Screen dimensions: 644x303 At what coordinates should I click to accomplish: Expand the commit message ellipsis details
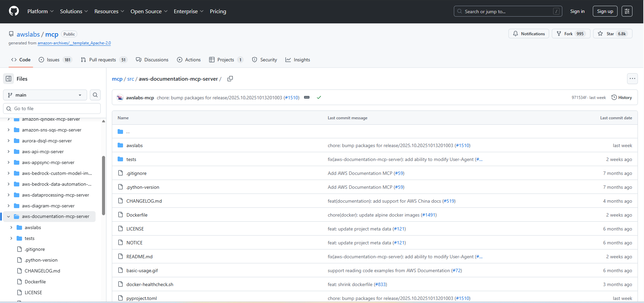coord(307,98)
